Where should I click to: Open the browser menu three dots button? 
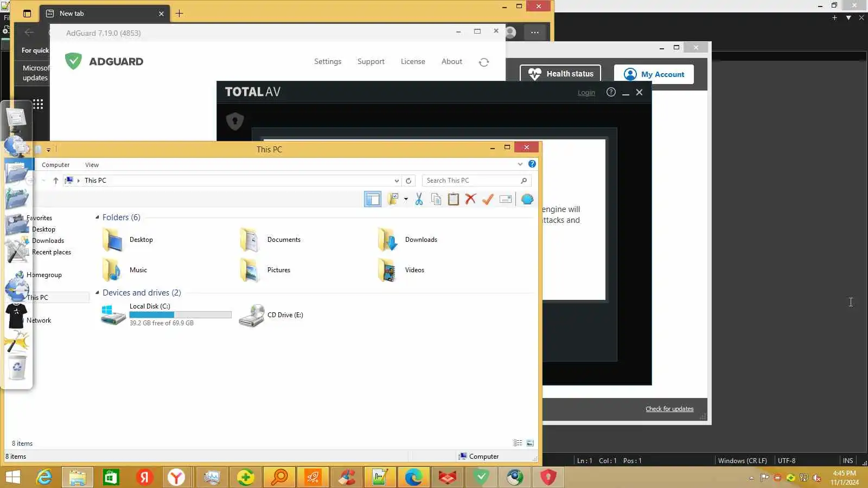(535, 33)
